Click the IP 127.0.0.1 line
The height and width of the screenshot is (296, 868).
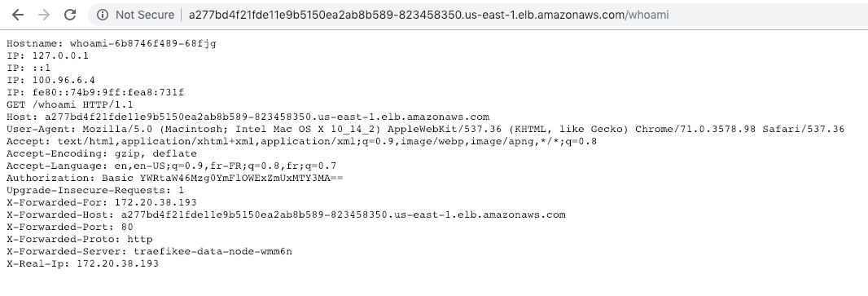click(x=47, y=55)
